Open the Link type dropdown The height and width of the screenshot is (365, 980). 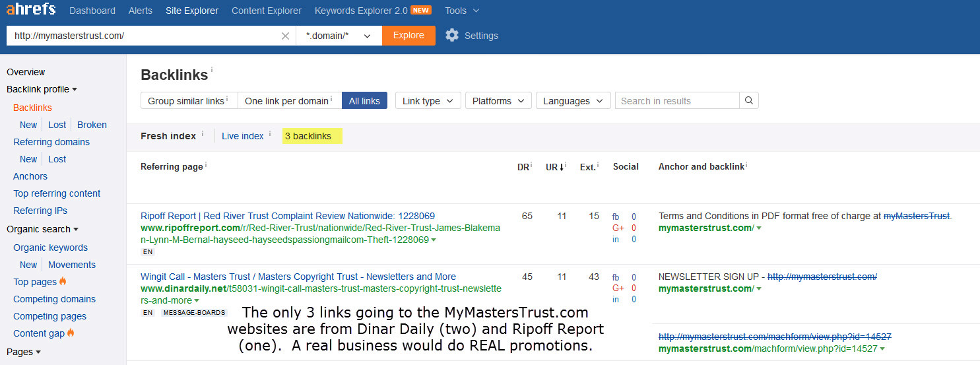click(428, 101)
